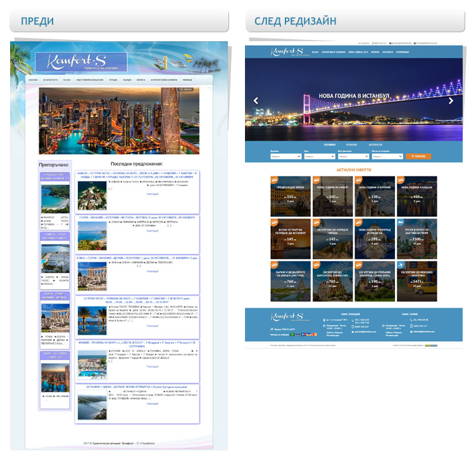Open ЗА НАС in the redesigned site navigation
476x465 pixels.
pyautogui.click(x=315, y=52)
